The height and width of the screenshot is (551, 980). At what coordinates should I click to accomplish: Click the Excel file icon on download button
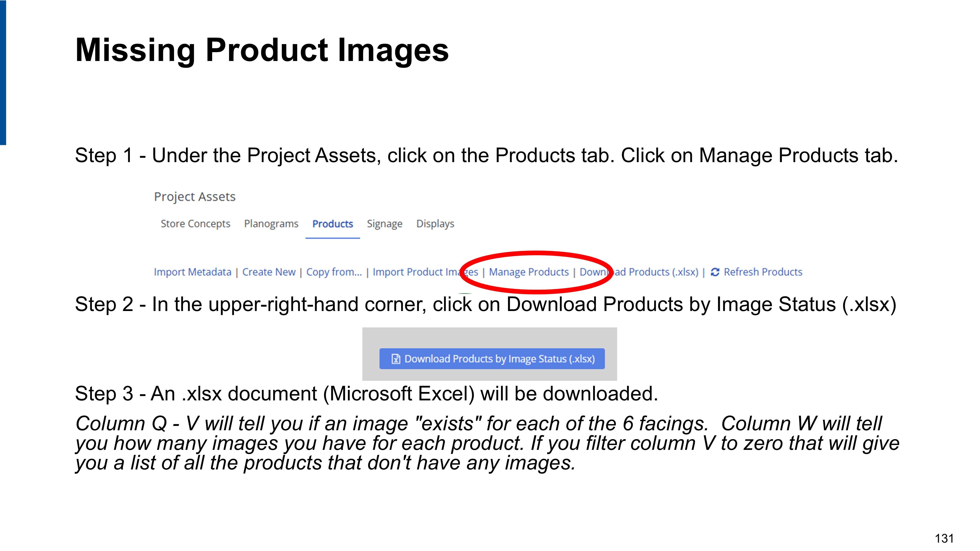point(396,359)
